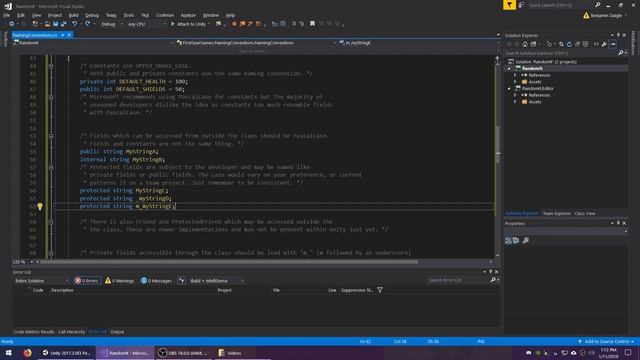Image resolution: width=640 pixels, height=360 pixels.
Task: Click the Open File folder icon
Action: click(x=47, y=24)
